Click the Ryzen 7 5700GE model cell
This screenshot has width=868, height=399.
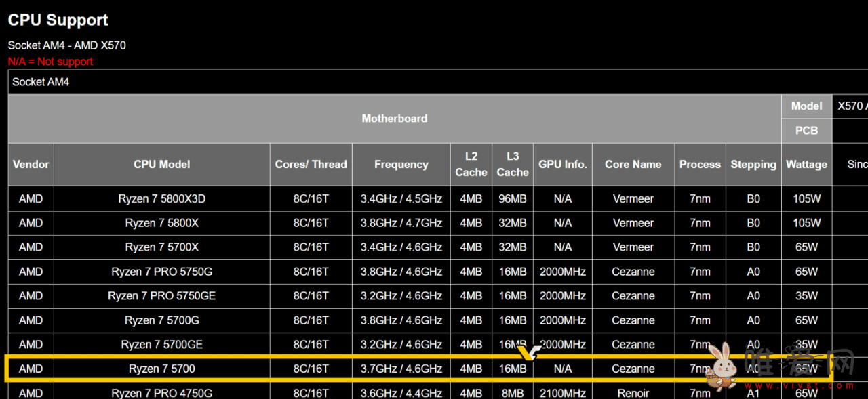click(x=161, y=345)
